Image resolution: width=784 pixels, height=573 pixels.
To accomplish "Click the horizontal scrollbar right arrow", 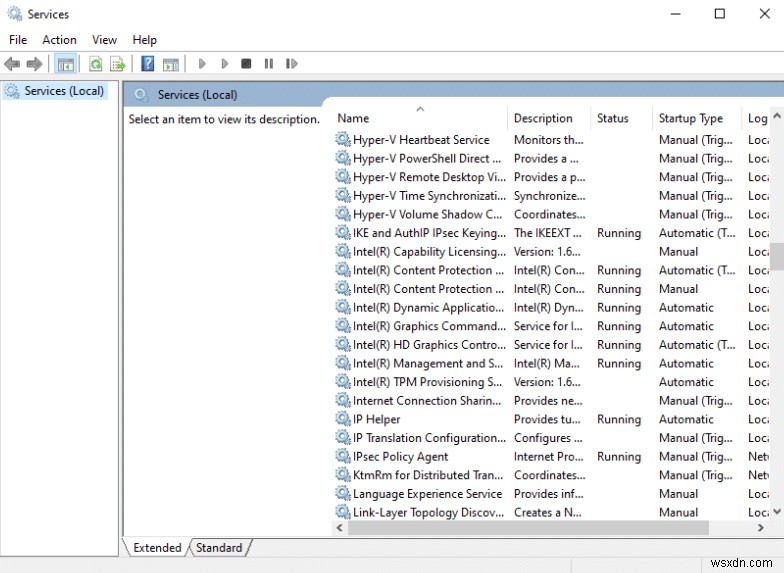I will pyautogui.click(x=760, y=528).
